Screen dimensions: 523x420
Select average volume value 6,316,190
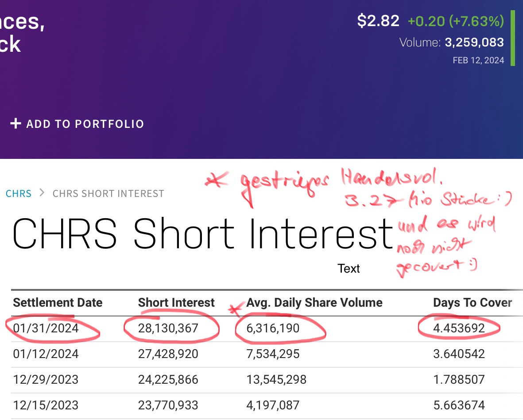(x=273, y=328)
